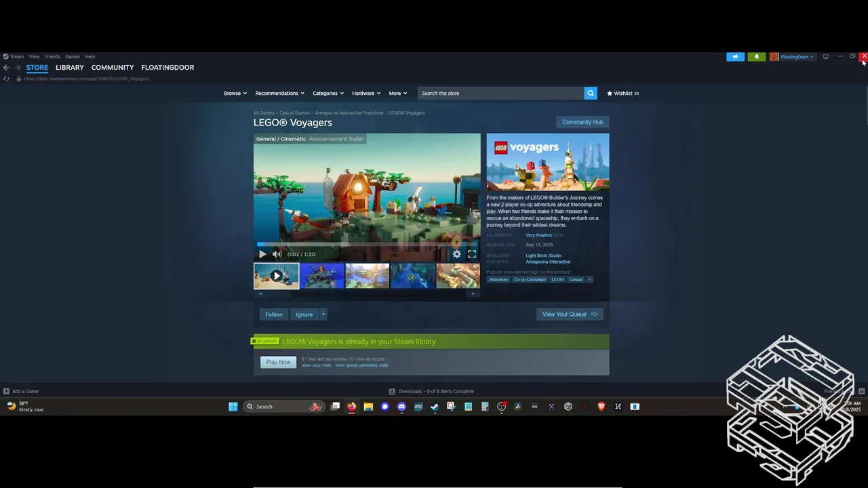868x488 pixels.
Task: Click the Adventure tag
Action: click(x=498, y=279)
